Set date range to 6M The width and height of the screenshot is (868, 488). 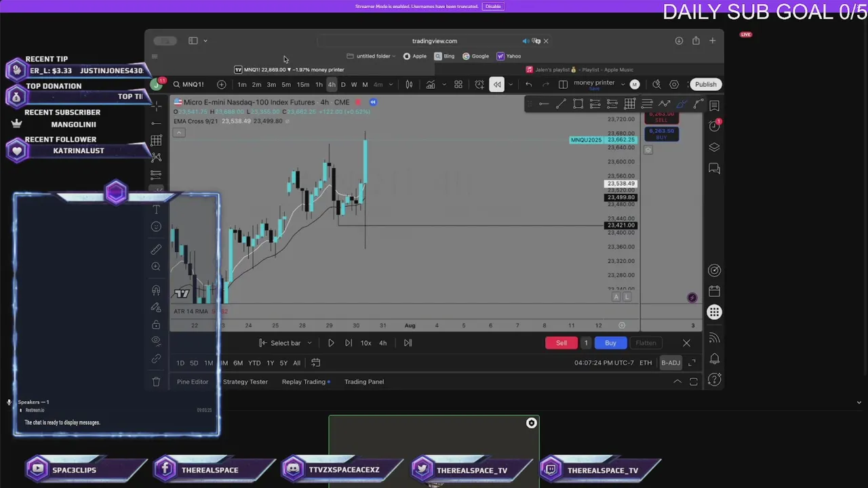click(x=238, y=363)
